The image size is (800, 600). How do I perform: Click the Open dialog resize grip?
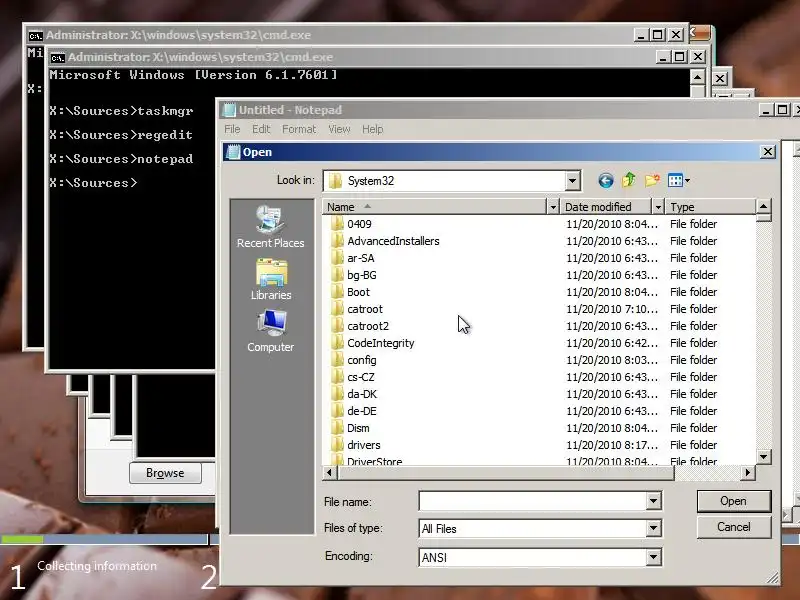tap(772, 578)
